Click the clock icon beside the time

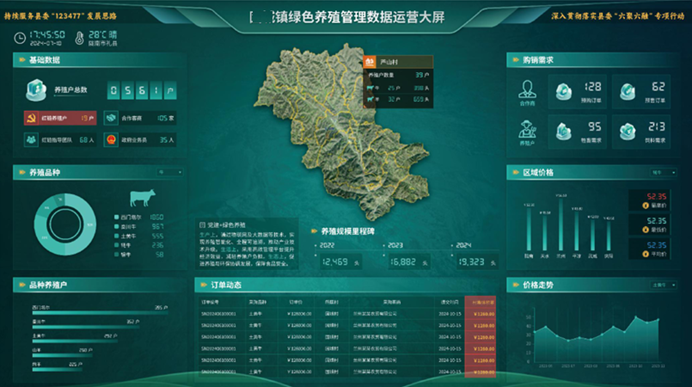[x=20, y=38]
